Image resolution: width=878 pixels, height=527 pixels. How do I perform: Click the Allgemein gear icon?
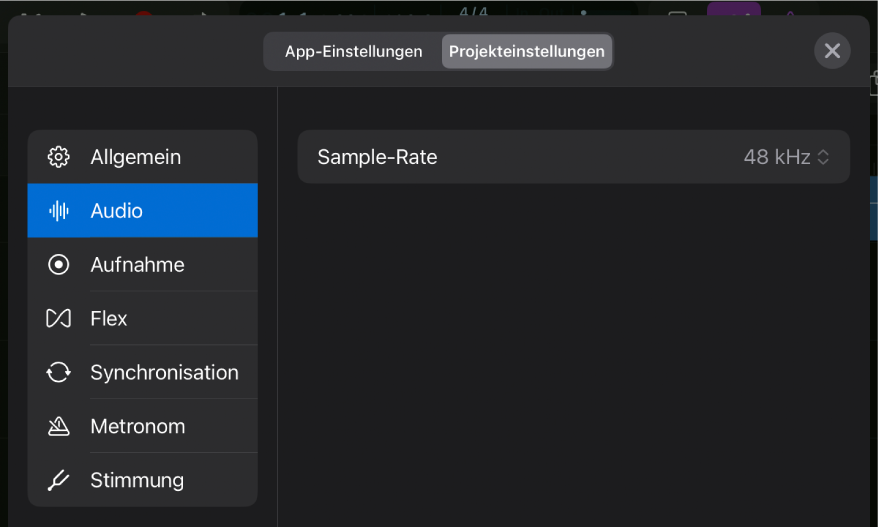click(58, 157)
